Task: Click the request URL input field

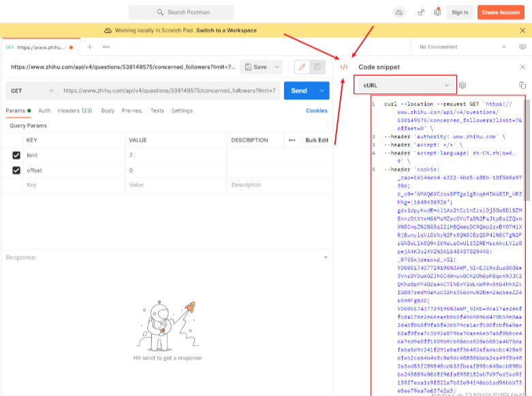Action: [x=170, y=91]
